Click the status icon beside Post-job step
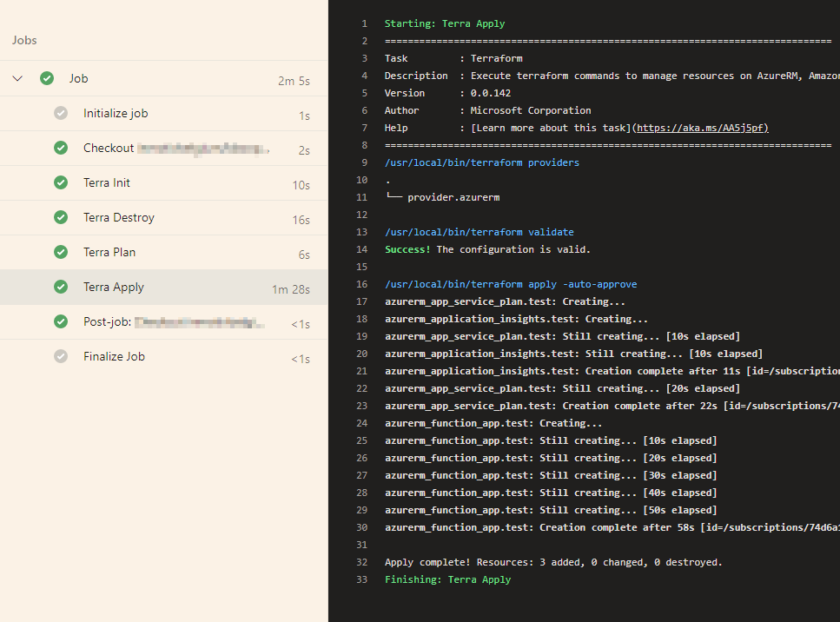The height and width of the screenshot is (622, 840). point(61,321)
